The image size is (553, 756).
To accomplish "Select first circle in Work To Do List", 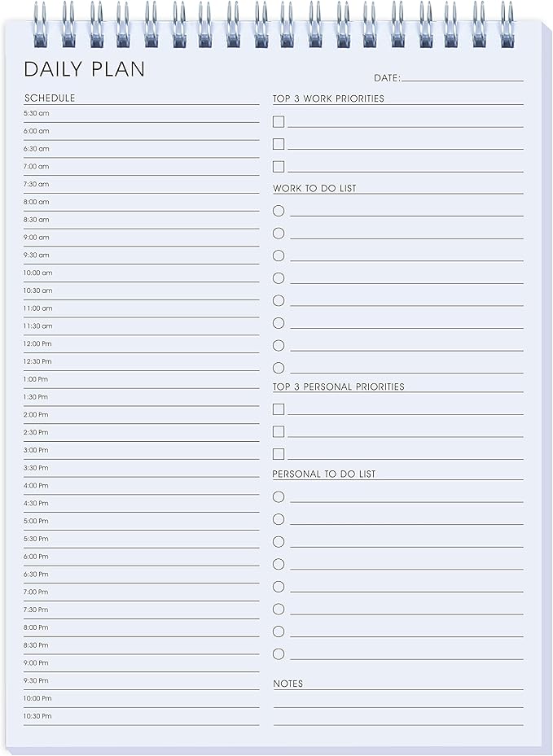I will point(279,211).
